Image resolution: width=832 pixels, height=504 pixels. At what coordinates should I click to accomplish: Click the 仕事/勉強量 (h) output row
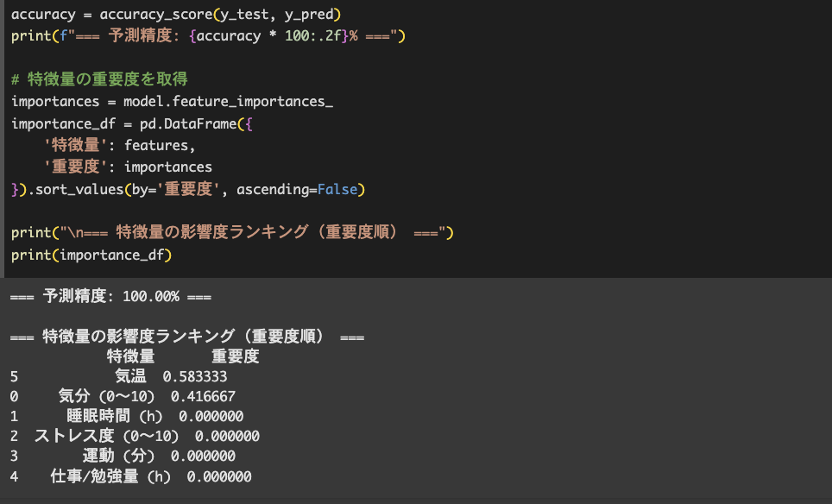[130, 476]
